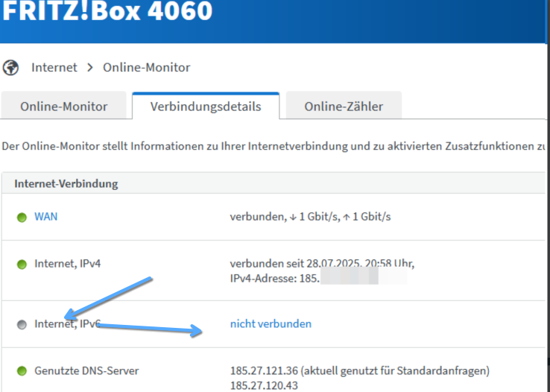This screenshot has width=550, height=392.
Task: Click the gray Internet IPv6 status dot
Action: pos(22,324)
